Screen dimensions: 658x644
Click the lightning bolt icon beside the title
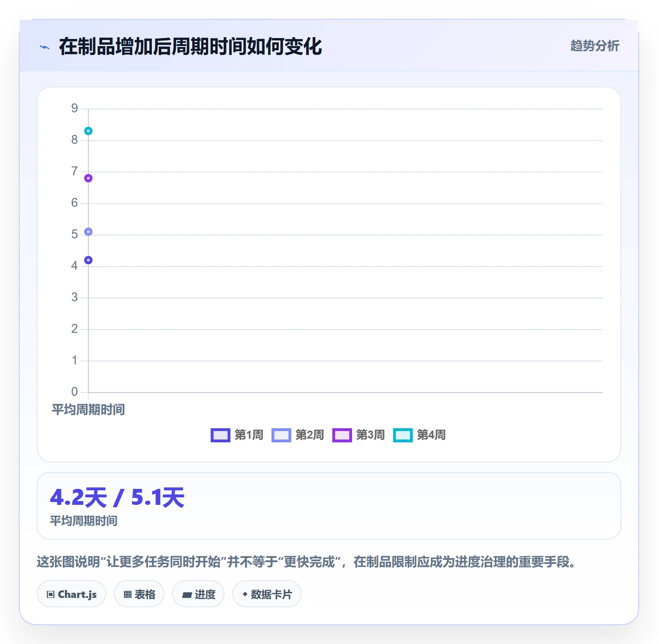45,47
